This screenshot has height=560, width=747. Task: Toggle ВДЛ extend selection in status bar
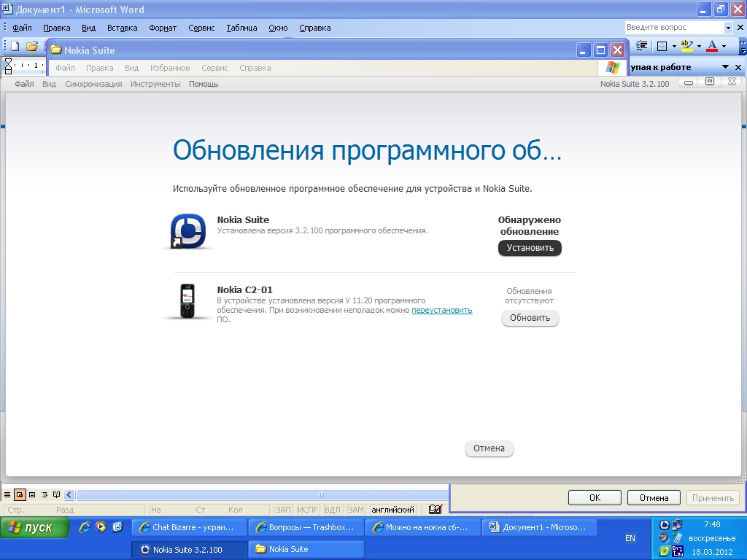(x=333, y=510)
